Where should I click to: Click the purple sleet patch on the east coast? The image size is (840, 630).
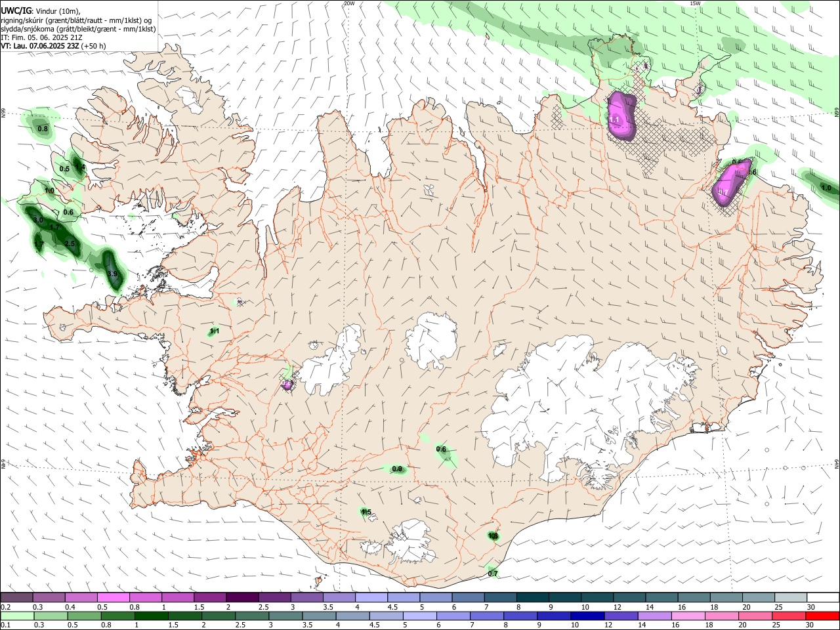(x=730, y=183)
